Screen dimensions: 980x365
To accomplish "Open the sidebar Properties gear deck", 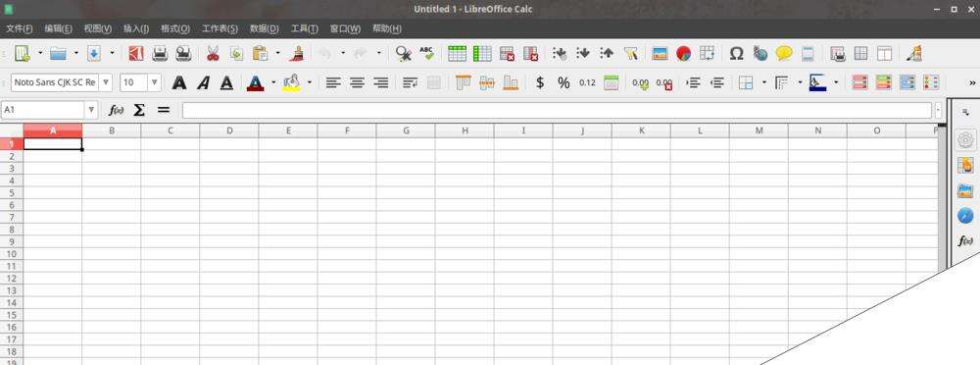I will coord(965,139).
